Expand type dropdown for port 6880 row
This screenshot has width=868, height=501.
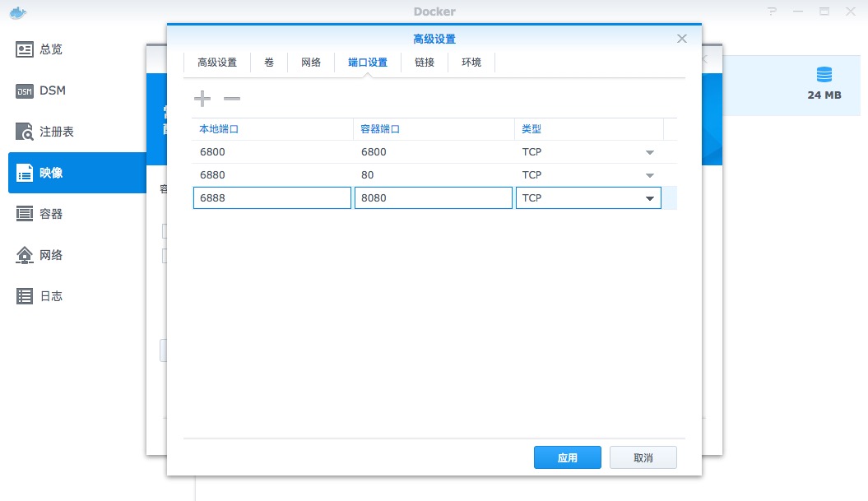[x=649, y=175]
